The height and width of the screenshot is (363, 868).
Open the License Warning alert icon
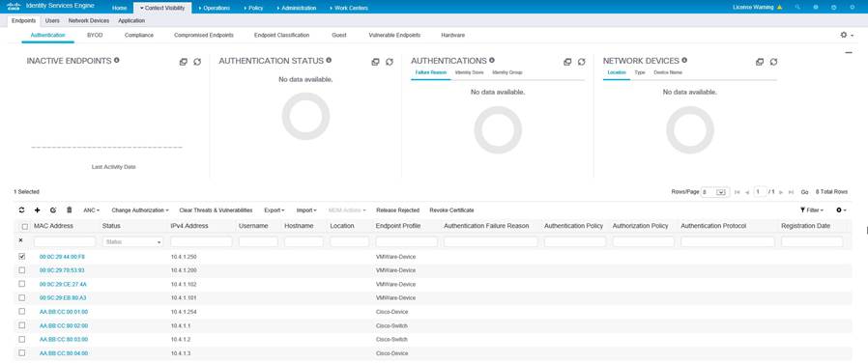click(x=779, y=8)
